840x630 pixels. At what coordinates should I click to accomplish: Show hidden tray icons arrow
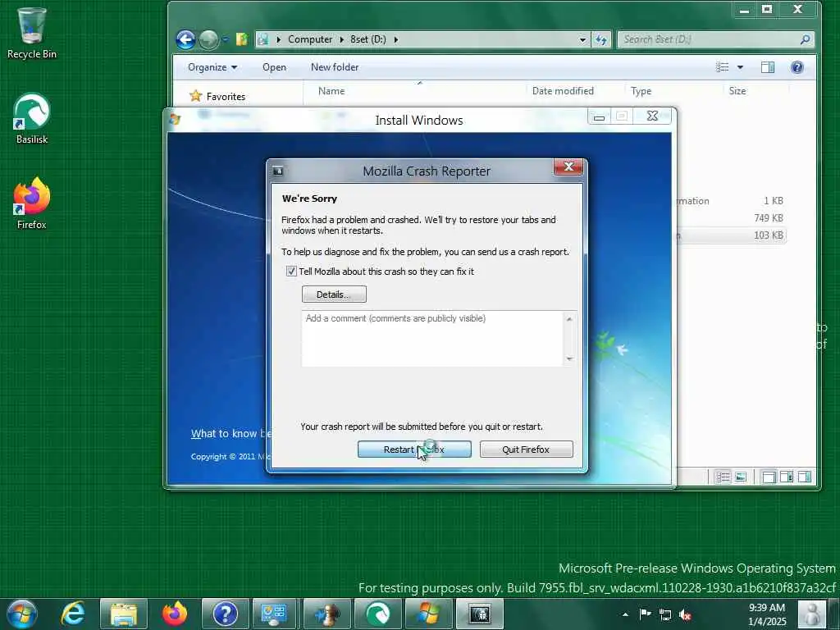point(625,614)
